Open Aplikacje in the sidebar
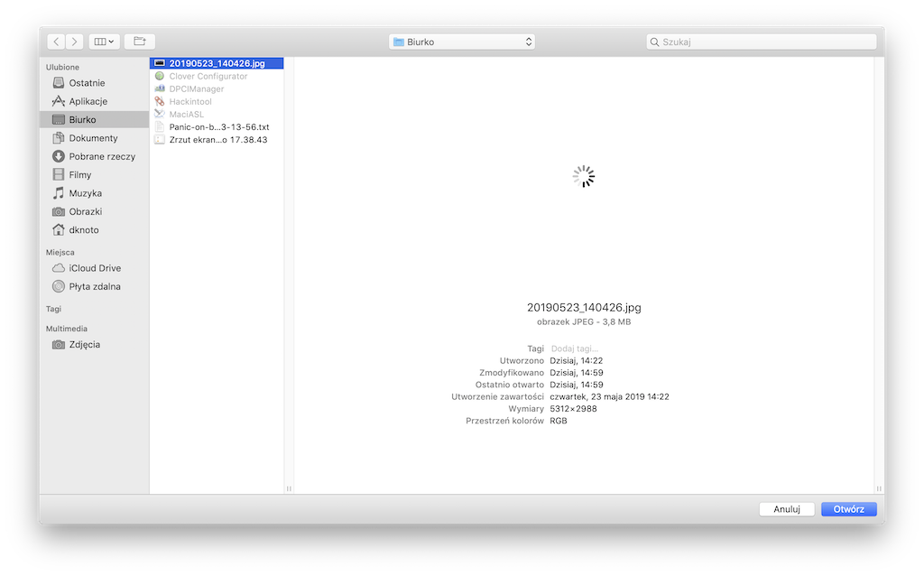 tap(94, 101)
